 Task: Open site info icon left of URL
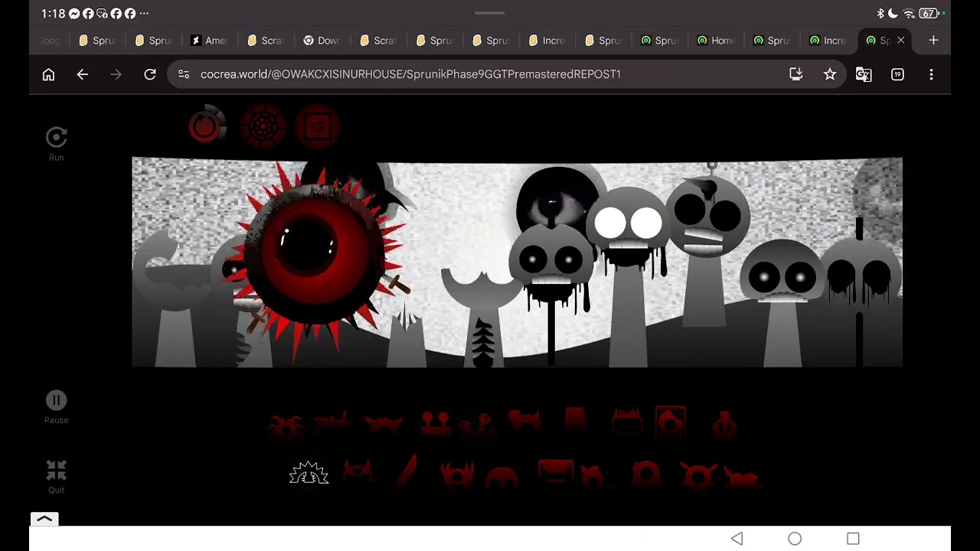point(184,74)
